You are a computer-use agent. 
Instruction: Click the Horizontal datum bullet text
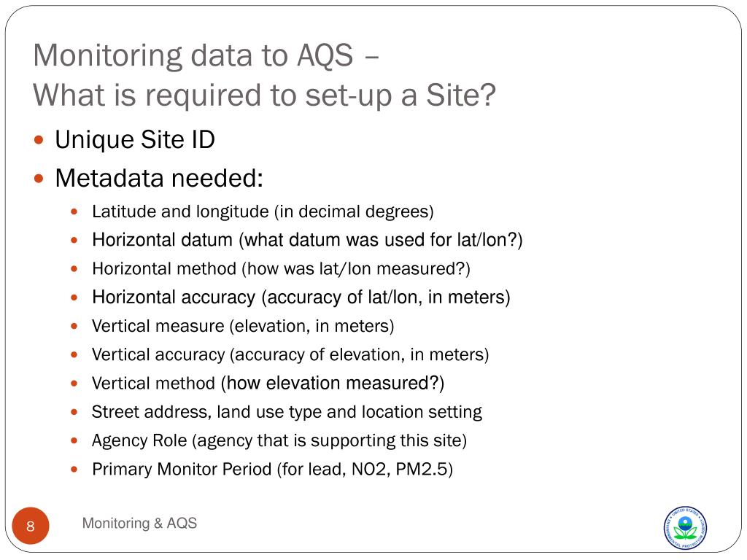click(x=307, y=240)
